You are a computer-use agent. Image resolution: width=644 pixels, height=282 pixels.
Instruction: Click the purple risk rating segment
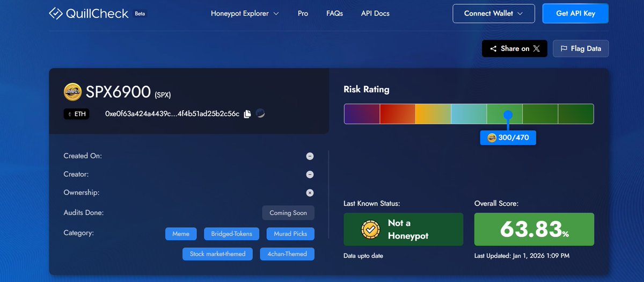tap(362, 114)
